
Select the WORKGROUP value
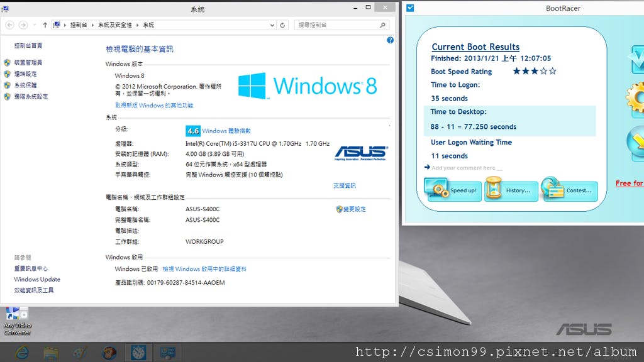tap(204, 242)
